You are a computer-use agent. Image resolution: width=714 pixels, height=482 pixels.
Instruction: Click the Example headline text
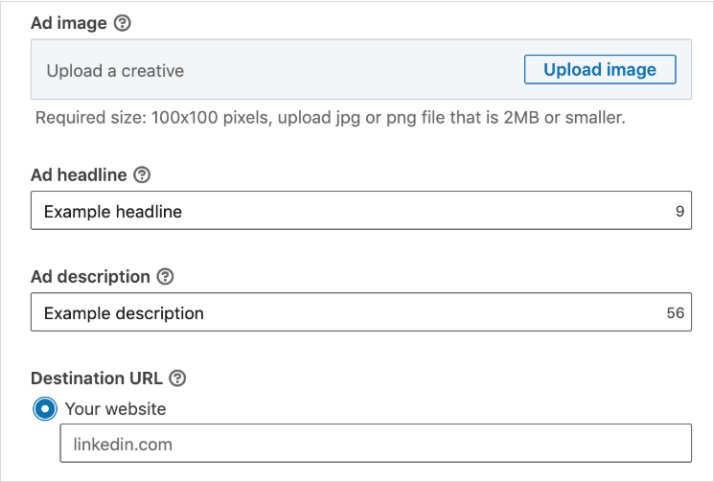click(x=113, y=212)
